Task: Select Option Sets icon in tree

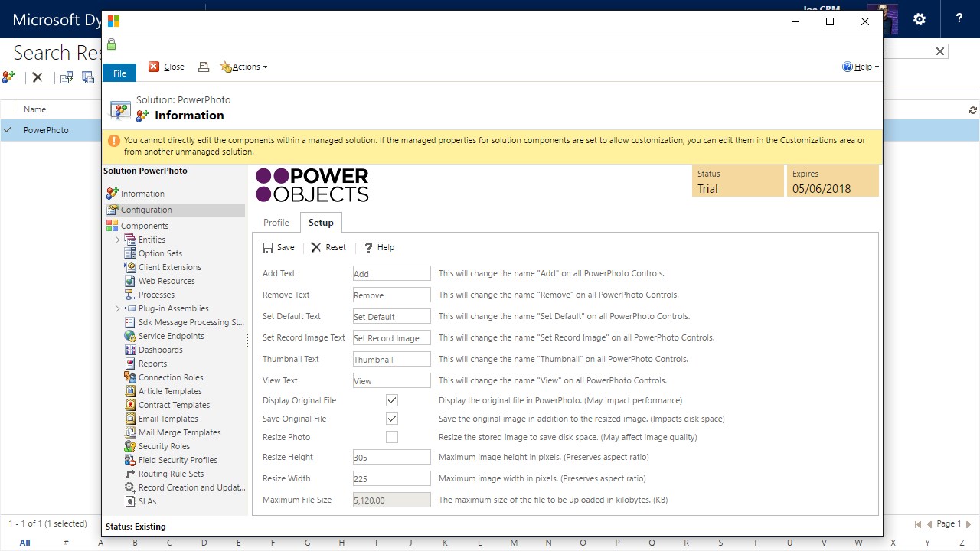Action: pos(130,253)
